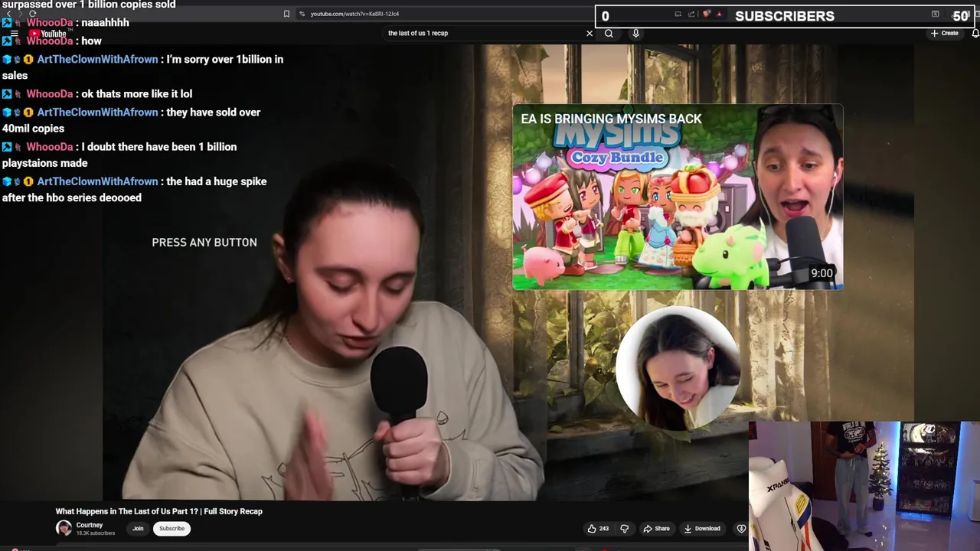Click the SUBSCRIBERS overlay label
This screenshot has height=551, width=980.
(x=785, y=16)
